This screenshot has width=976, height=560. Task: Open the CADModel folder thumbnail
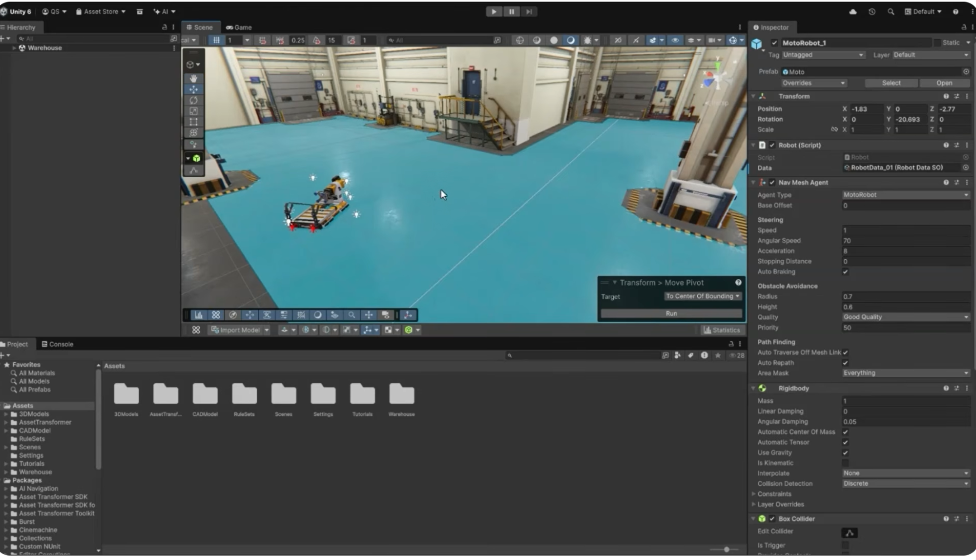click(x=205, y=394)
